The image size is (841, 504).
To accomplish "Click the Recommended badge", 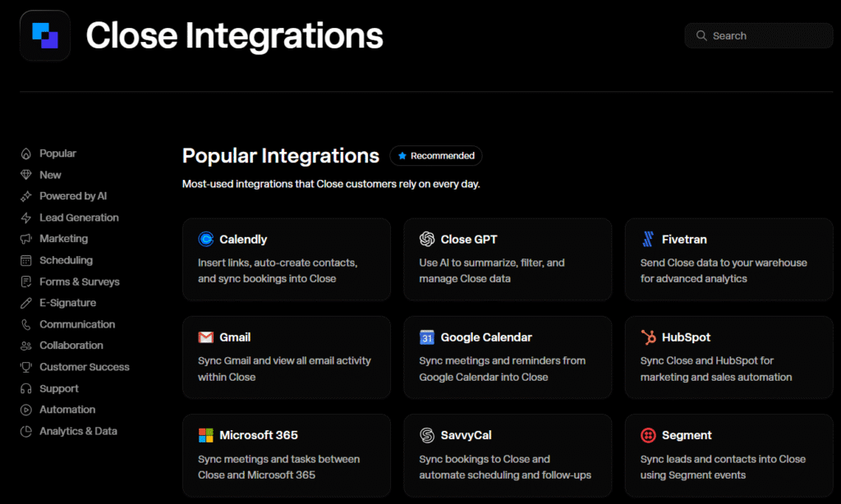I will click(x=436, y=156).
